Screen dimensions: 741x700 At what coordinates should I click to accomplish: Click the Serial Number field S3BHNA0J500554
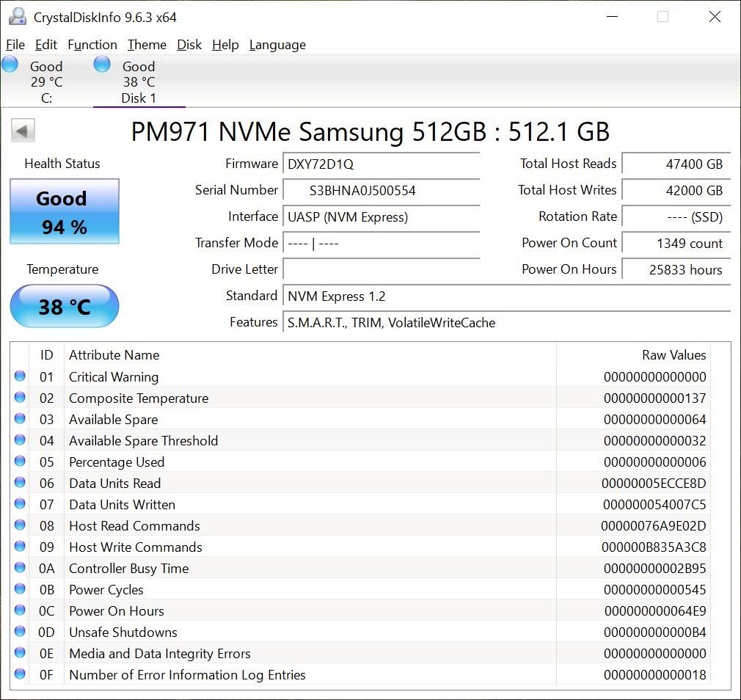[381, 191]
